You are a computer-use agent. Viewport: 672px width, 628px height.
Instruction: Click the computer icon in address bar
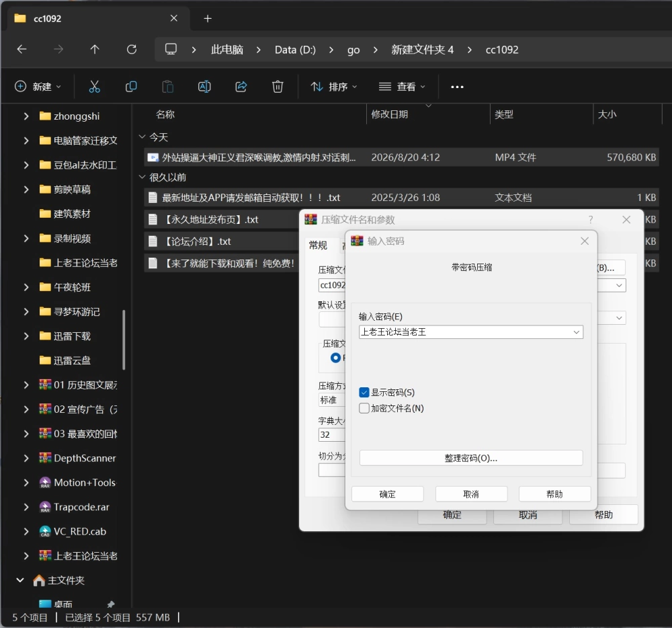coord(171,49)
